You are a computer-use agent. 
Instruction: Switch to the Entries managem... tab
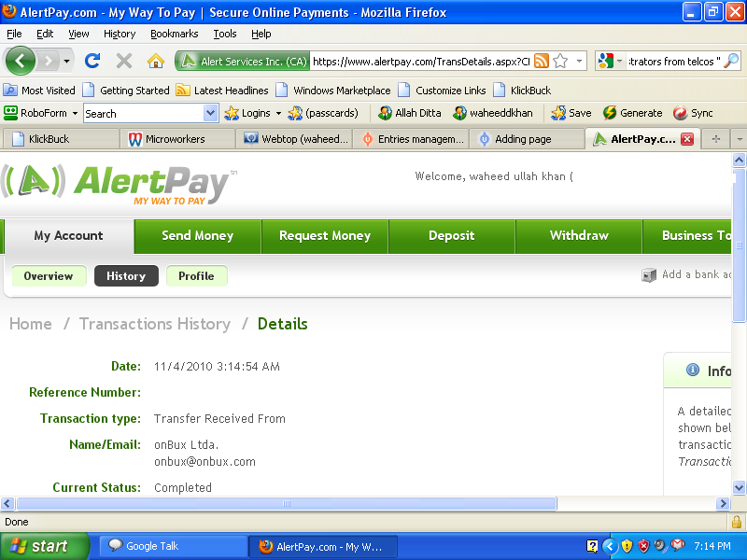pyautogui.click(x=411, y=138)
